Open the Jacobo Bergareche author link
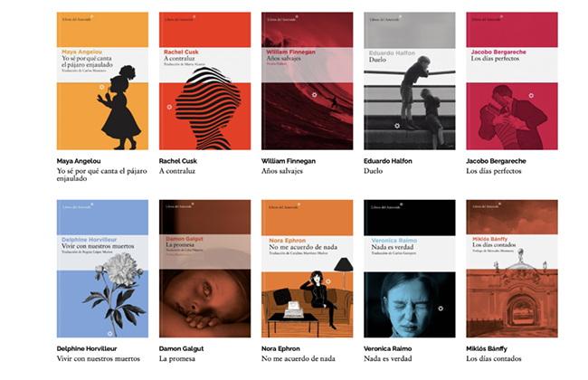This screenshot has width=588, height=380. click(x=496, y=161)
